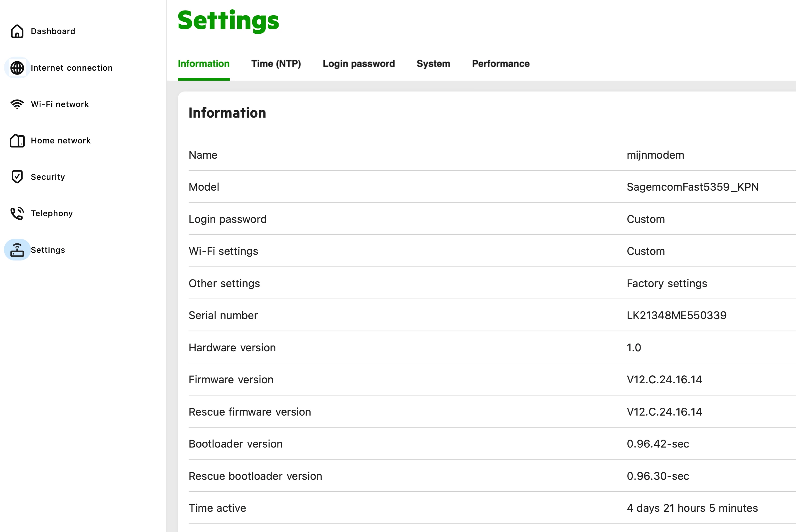Navigate to Wi-Fi network label
The width and height of the screenshot is (796, 532).
[60, 104]
